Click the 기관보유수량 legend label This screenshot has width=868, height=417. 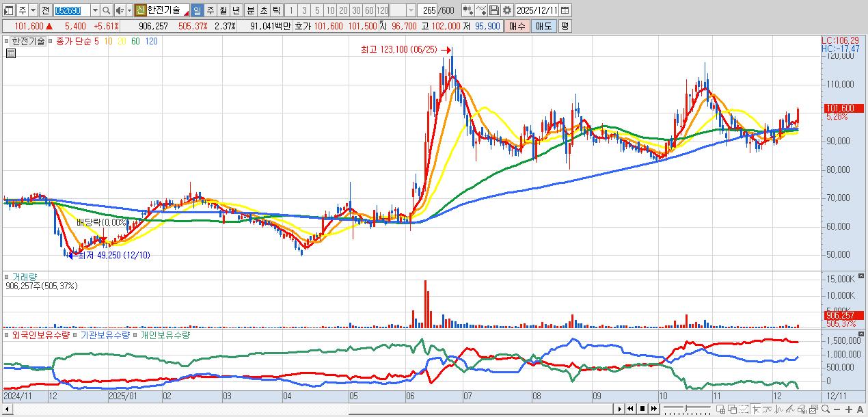click(105, 335)
